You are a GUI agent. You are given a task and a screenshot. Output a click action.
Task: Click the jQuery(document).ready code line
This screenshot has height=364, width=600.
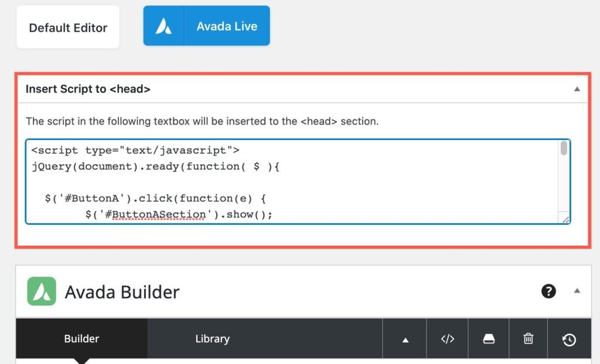155,167
